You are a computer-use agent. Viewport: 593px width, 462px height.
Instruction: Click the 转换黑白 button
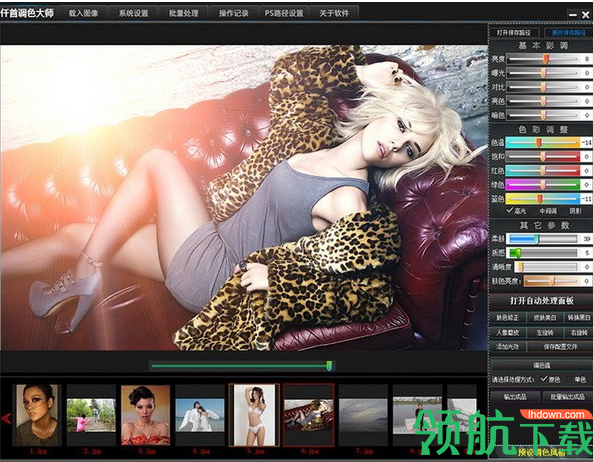tap(578, 318)
